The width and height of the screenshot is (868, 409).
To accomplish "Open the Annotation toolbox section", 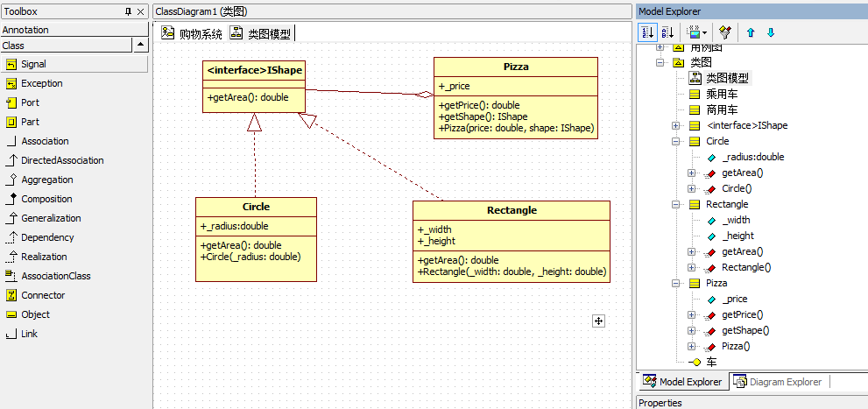I will pyautogui.click(x=74, y=30).
